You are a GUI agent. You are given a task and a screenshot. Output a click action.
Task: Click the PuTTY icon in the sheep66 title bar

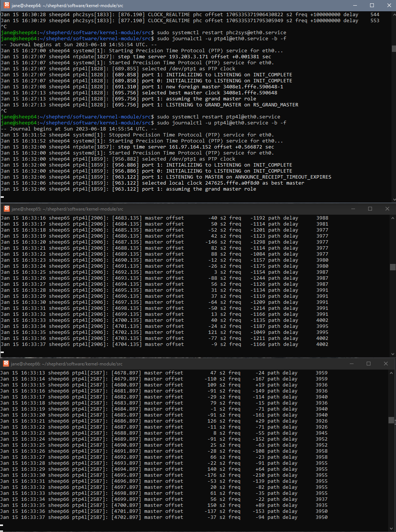click(6, 364)
